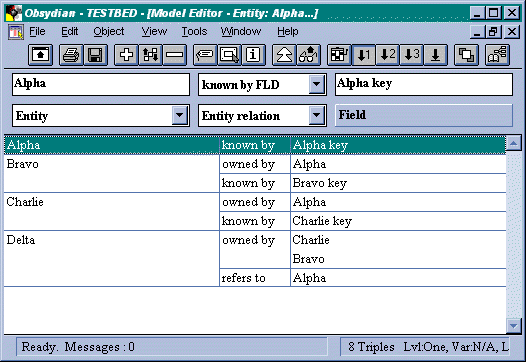This screenshot has height=362, width=526.
Task: Restore the inner Model Editor window
Action: point(493,32)
